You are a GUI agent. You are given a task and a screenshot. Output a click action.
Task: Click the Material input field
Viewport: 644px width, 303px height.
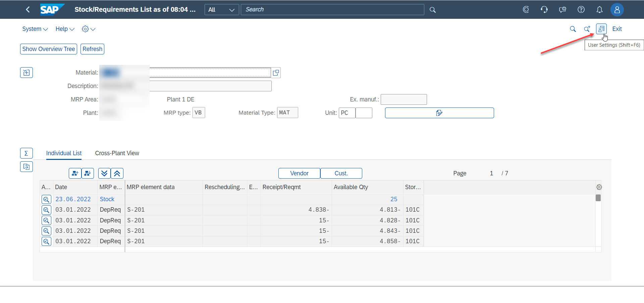click(185, 73)
